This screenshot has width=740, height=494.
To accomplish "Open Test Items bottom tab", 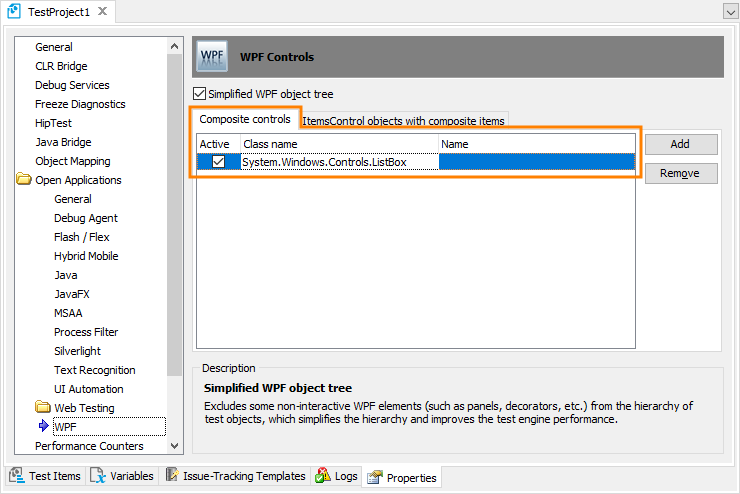I will 46,476.
